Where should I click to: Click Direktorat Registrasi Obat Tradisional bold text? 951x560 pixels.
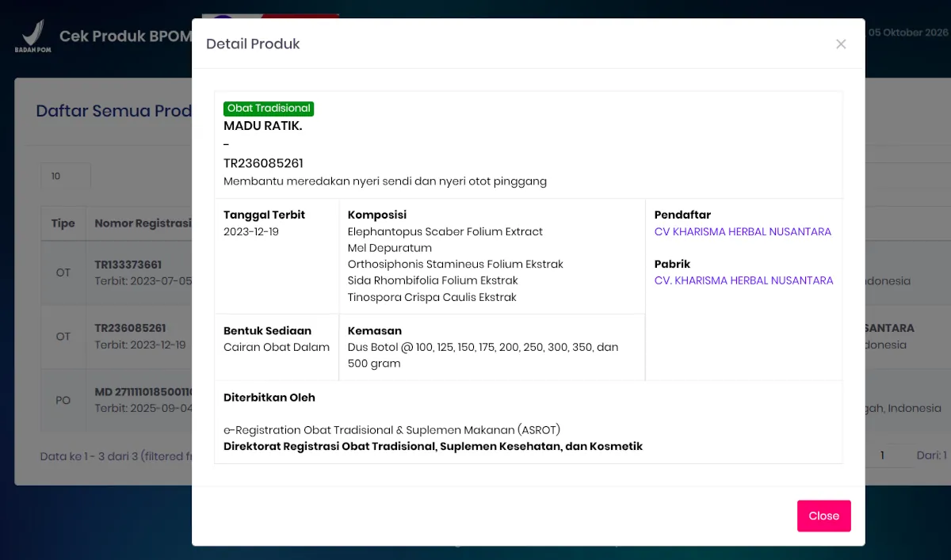tap(433, 447)
